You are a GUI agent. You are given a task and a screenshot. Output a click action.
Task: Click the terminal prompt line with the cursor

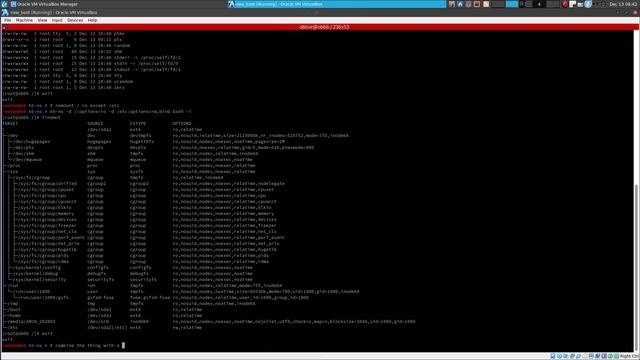(64, 345)
